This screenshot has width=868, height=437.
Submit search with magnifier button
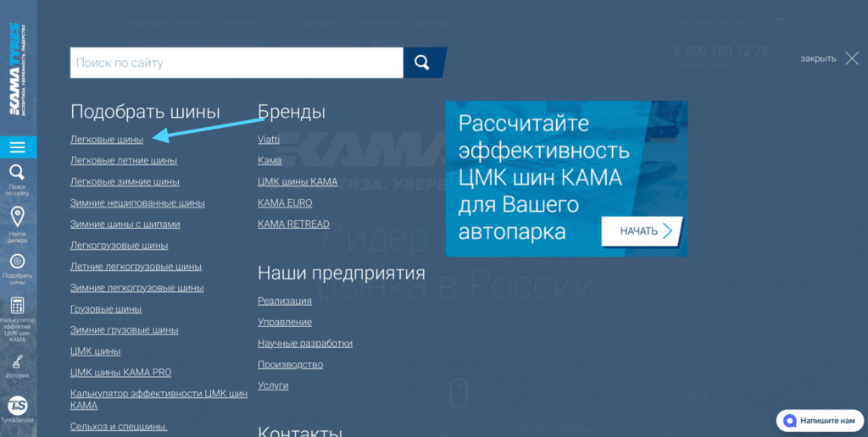(x=424, y=63)
